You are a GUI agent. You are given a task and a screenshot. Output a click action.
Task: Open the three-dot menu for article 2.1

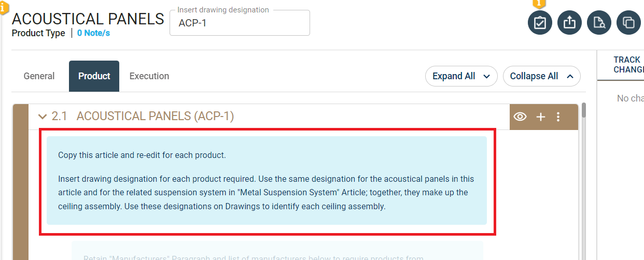click(x=558, y=117)
